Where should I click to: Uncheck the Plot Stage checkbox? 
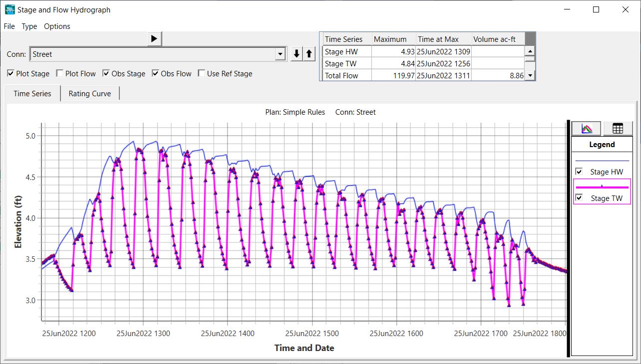(11, 74)
